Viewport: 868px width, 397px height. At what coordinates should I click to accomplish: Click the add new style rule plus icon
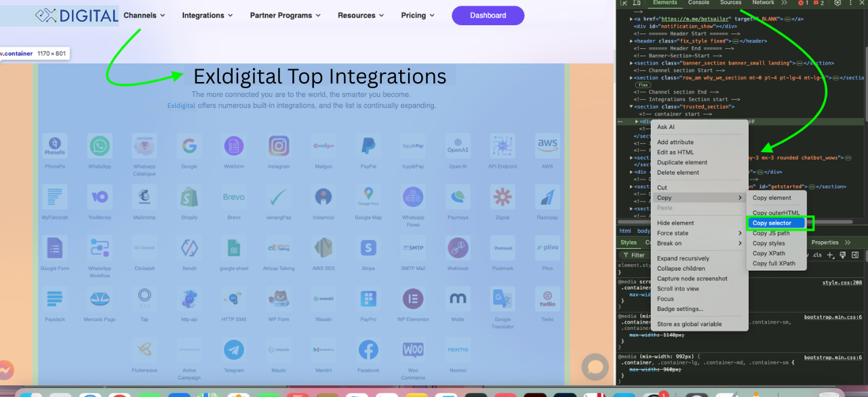830,255
